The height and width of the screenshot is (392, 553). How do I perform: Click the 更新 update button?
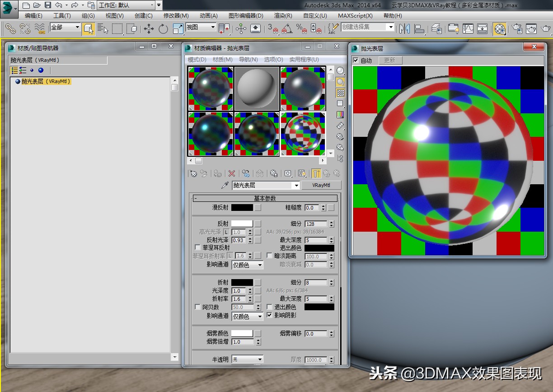point(390,60)
